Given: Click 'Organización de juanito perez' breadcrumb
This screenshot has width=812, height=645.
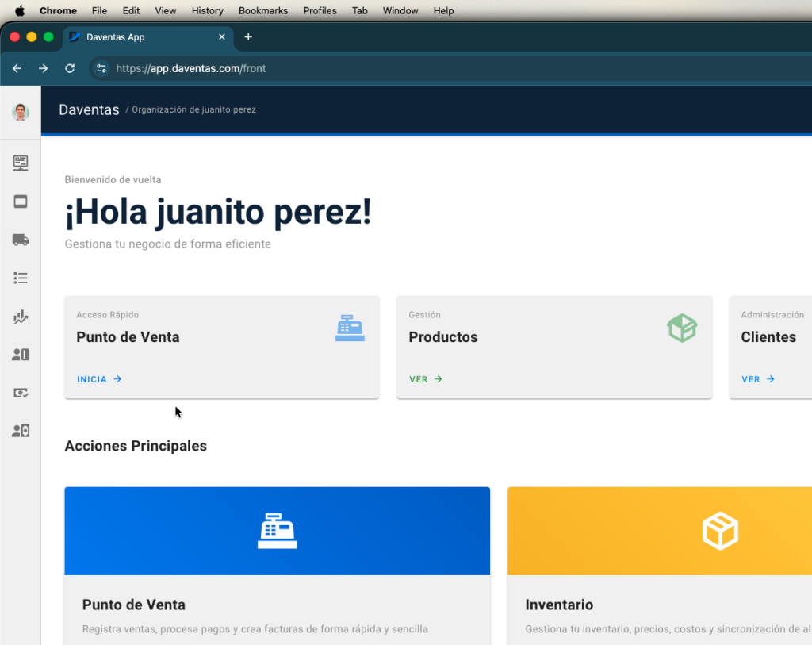Looking at the screenshot, I should pyautogui.click(x=193, y=109).
